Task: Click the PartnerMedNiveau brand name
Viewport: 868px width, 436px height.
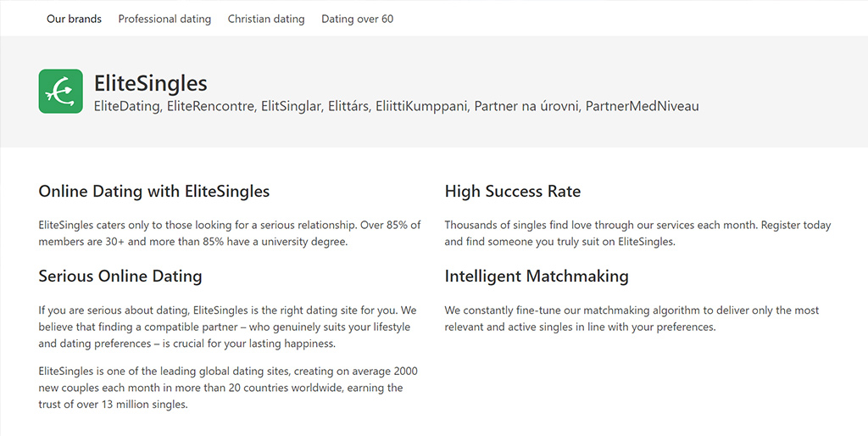Action: [643, 106]
